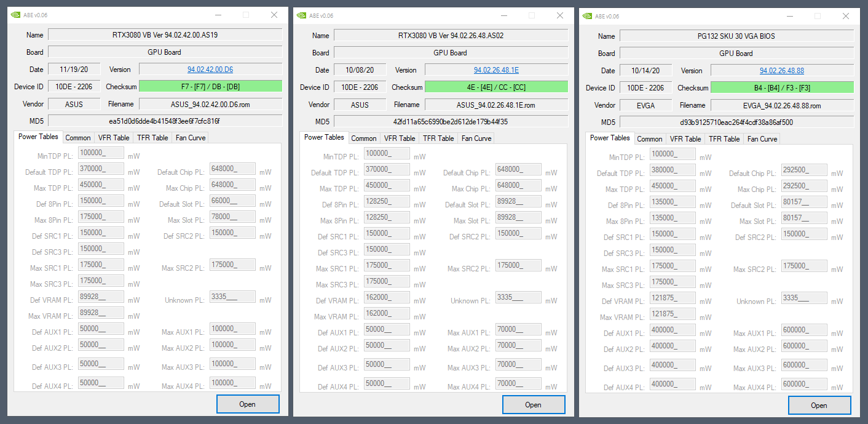Click Default TDP PL field showing 380000

(x=673, y=170)
